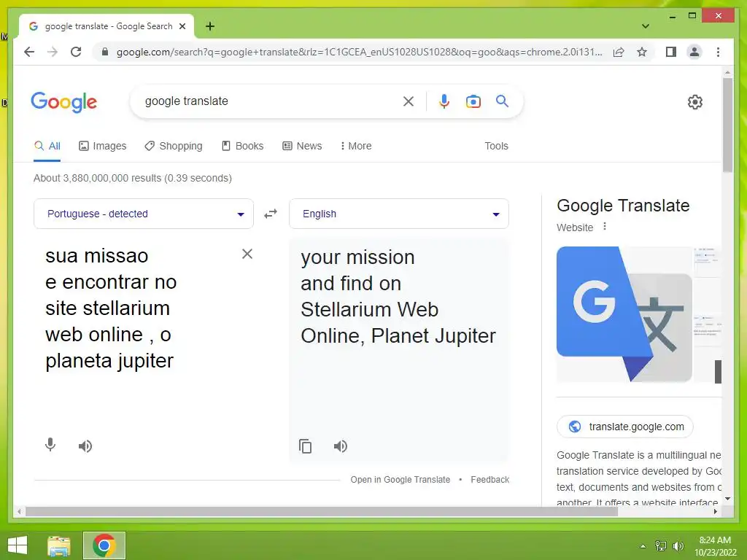Screen dimensions: 747x560
Task: Dictate source text with the microphone
Action: coord(50,445)
